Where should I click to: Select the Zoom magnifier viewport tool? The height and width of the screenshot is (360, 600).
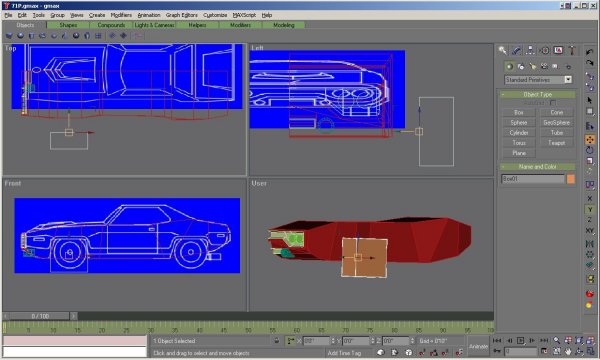(557, 340)
